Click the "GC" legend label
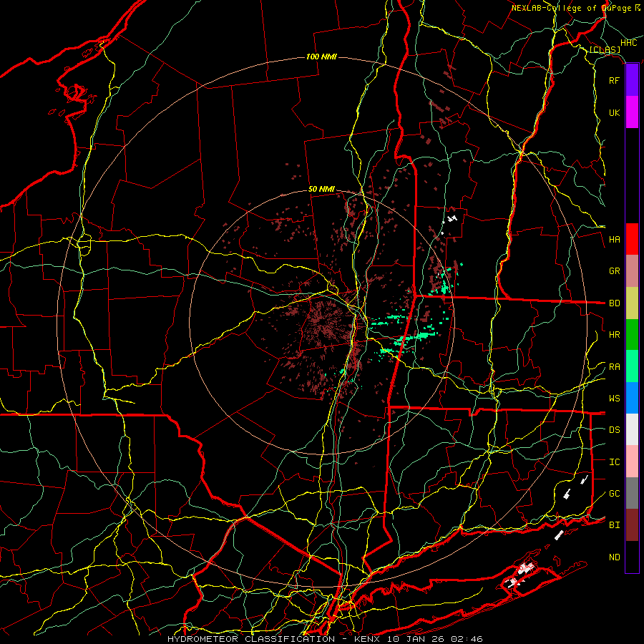644x644 pixels. point(615,494)
